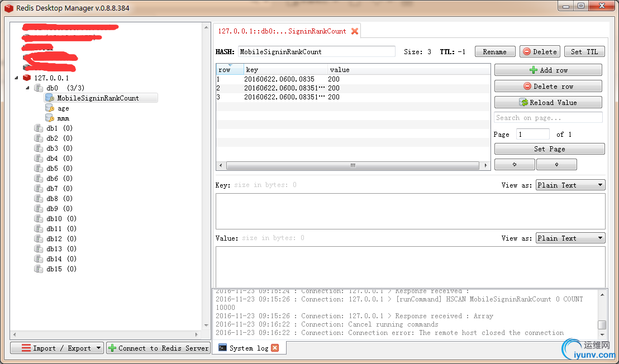Click the db1 database icon
The height and width of the screenshot is (364, 619).
click(x=39, y=128)
